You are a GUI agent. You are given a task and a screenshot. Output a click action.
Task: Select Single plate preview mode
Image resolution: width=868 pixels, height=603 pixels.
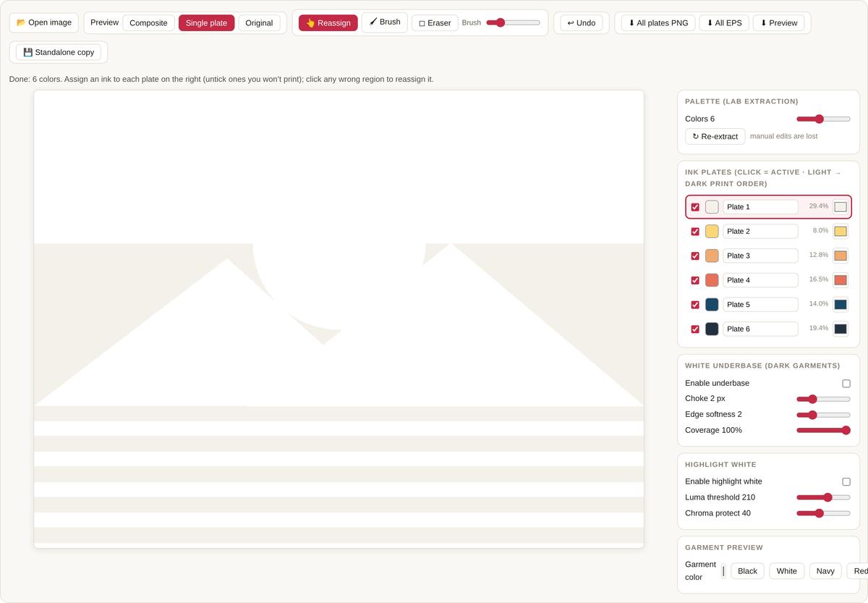(206, 23)
